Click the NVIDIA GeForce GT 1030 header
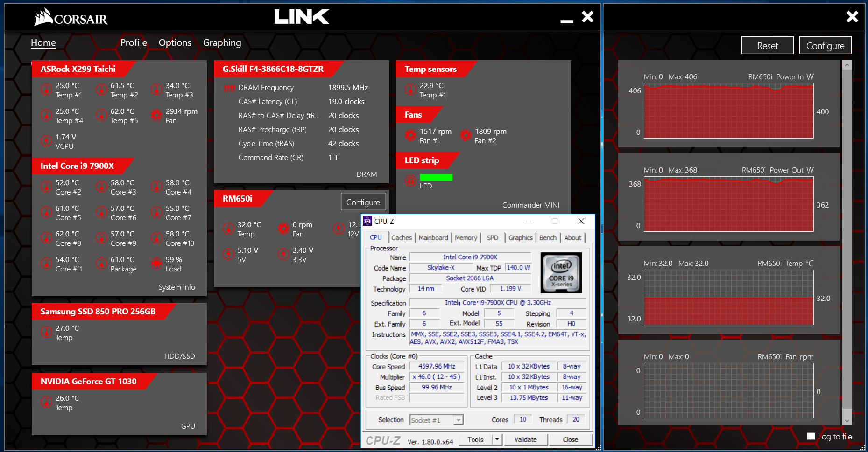This screenshot has width=868, height=452. [x=89, y=382]
